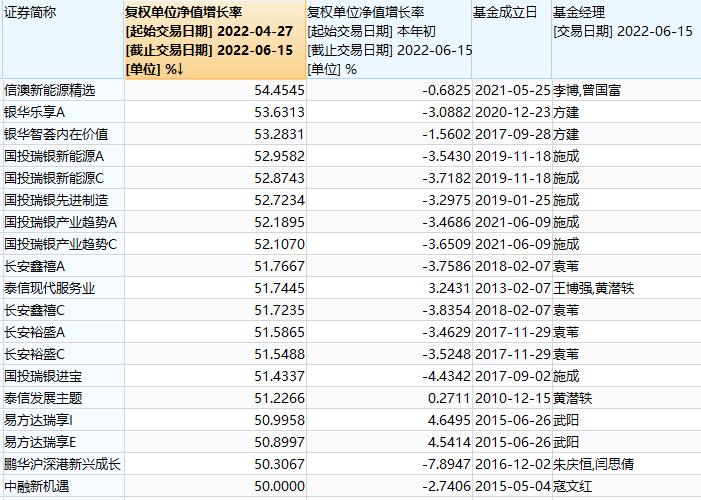Click manager 袁苇 in 长安鑫禧A row
This screenshot has height=500, width=701.
(x=566, y=266)
